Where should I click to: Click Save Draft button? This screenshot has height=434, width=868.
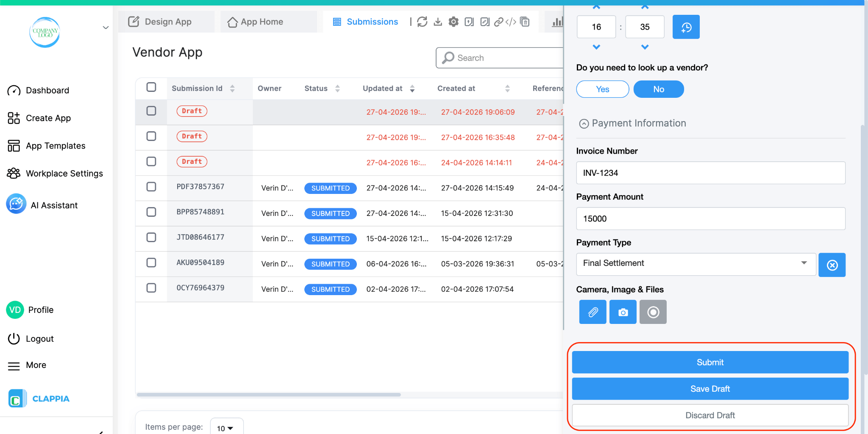(x=710, y=389)
